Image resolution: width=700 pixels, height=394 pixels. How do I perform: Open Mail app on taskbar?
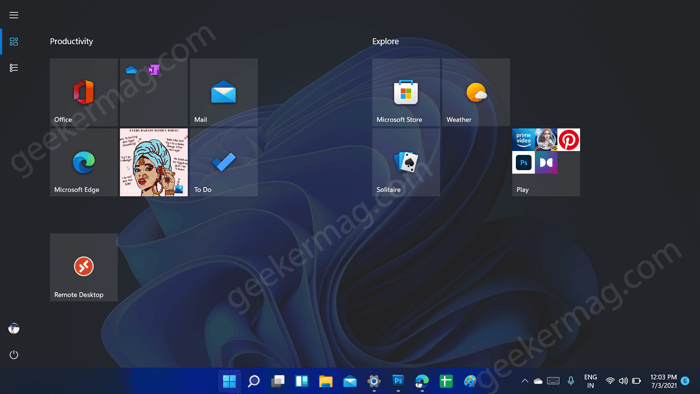[x=350, y=381]
